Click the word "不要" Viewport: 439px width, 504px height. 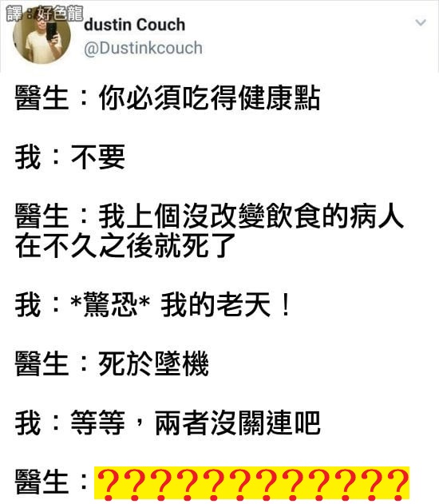point(98,157)
